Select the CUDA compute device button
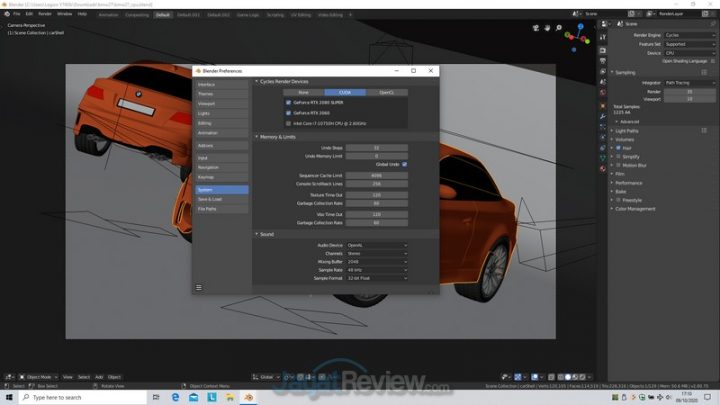Viewport: 720px width, 405px height. 345,92
